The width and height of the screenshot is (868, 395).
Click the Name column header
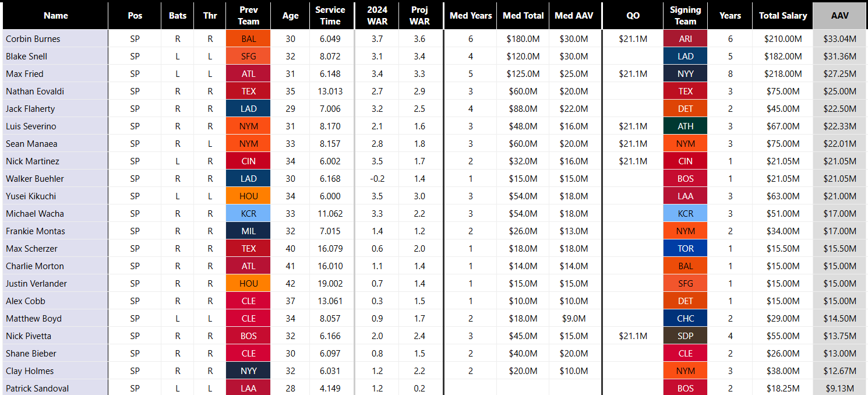pyautogui.click(x=55, y=16)
